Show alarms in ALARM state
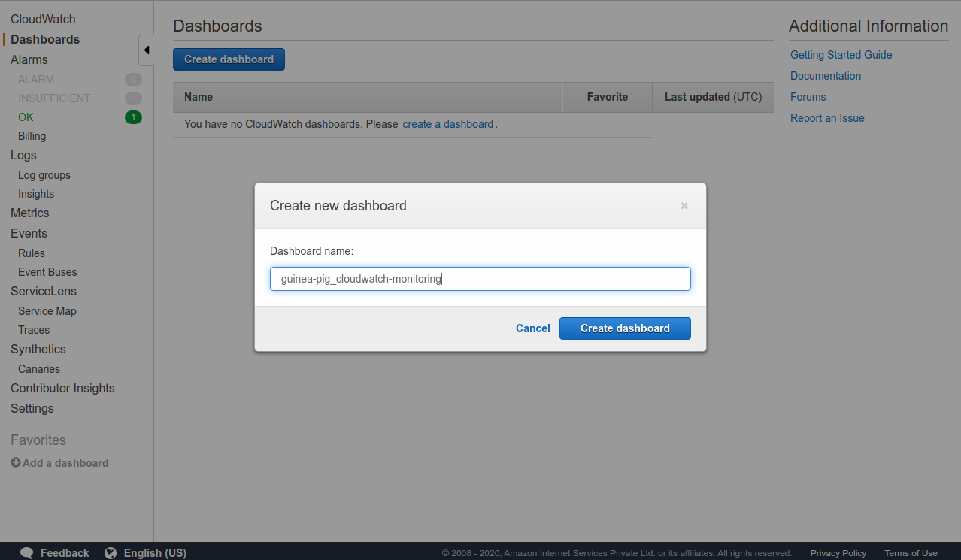This screenshot has width=961, height=560. pyautogui.click(x=36, y=80)
